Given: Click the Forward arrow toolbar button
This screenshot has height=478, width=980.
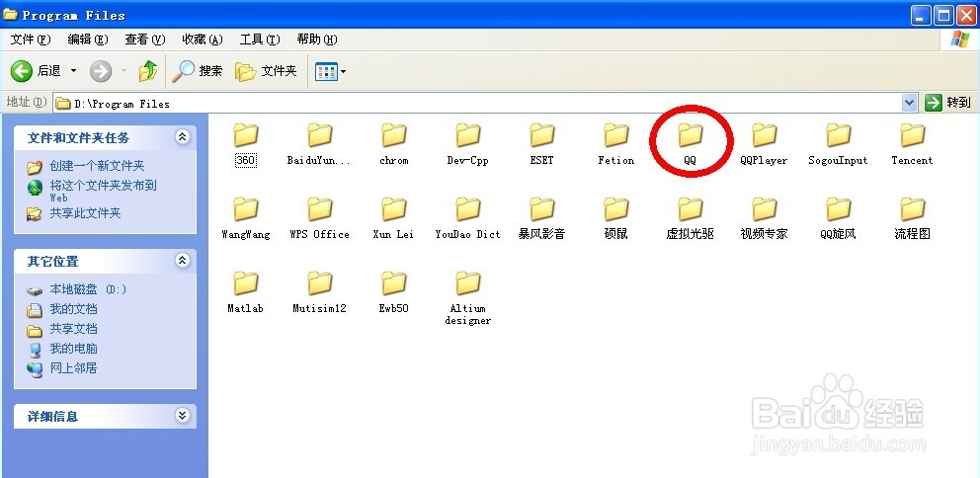Looking at the screenshot, I should 100,71.
